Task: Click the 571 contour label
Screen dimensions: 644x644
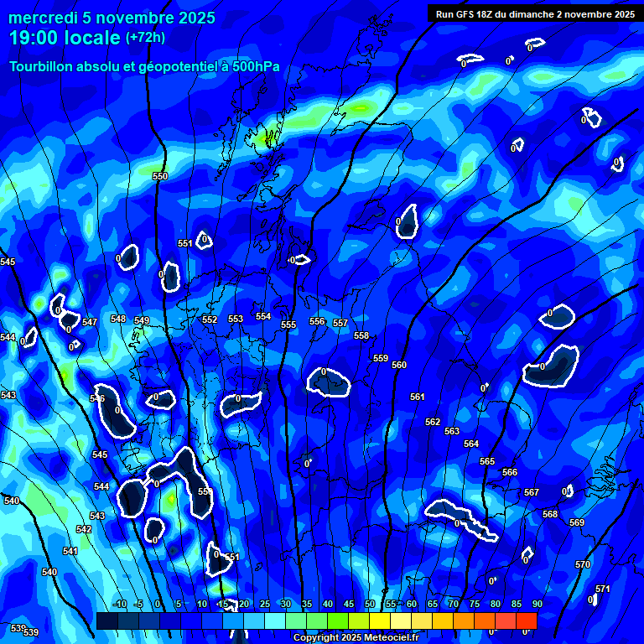Action: point(603,589)
